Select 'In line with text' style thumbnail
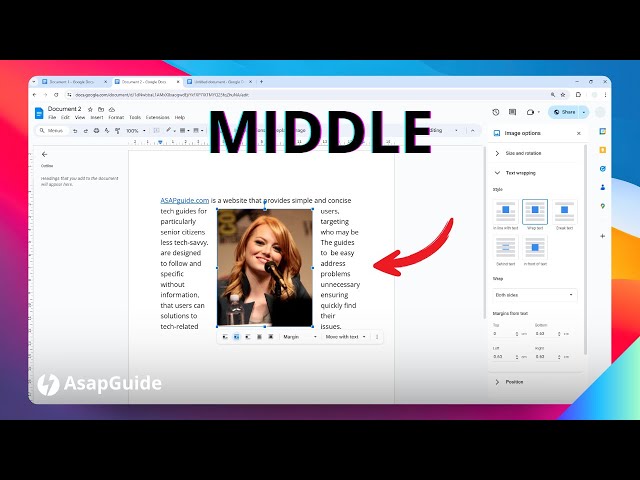This screenshot has width=640, height=480. coord(505,211)
